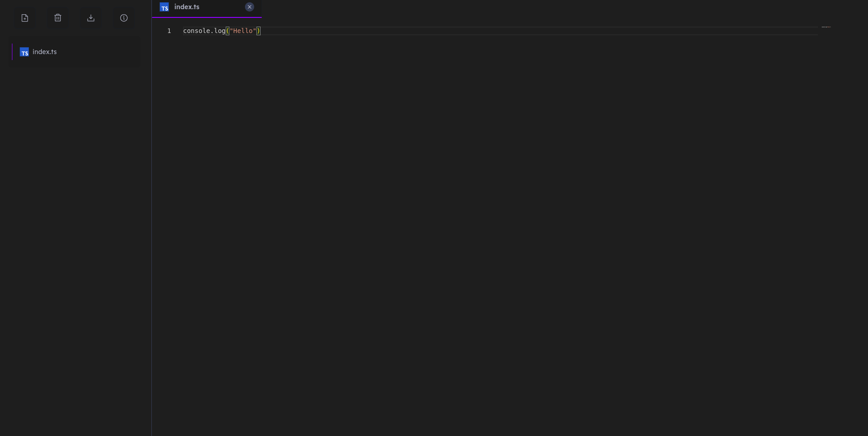Click the download arrow toolbar icon
This screenshot has width=868, height=436.
[x=90, y=18]
